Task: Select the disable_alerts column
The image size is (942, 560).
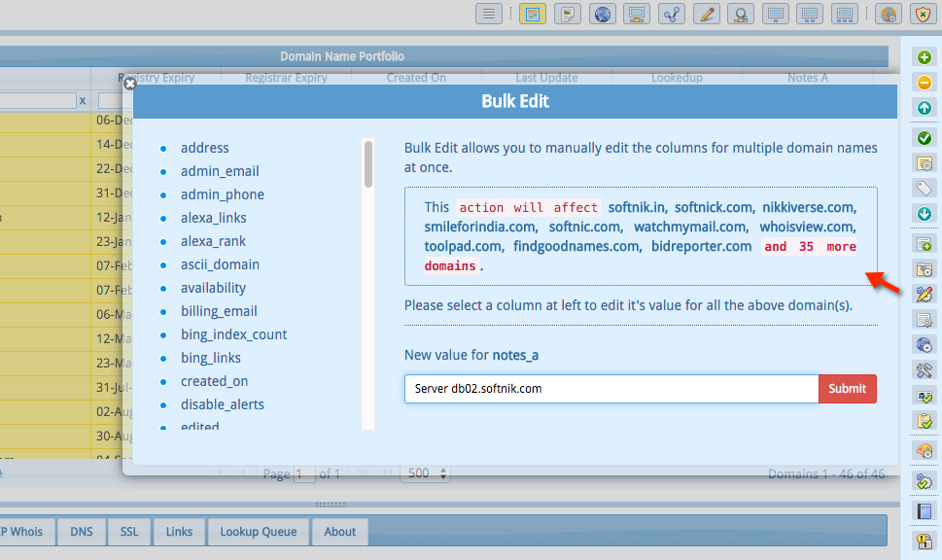Action: click(x=223, y=405)
